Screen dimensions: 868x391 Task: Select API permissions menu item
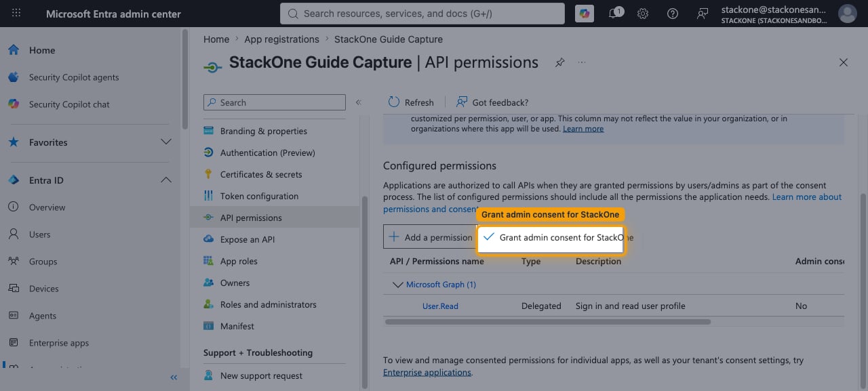pyautogui.click(x=251, y=218)
